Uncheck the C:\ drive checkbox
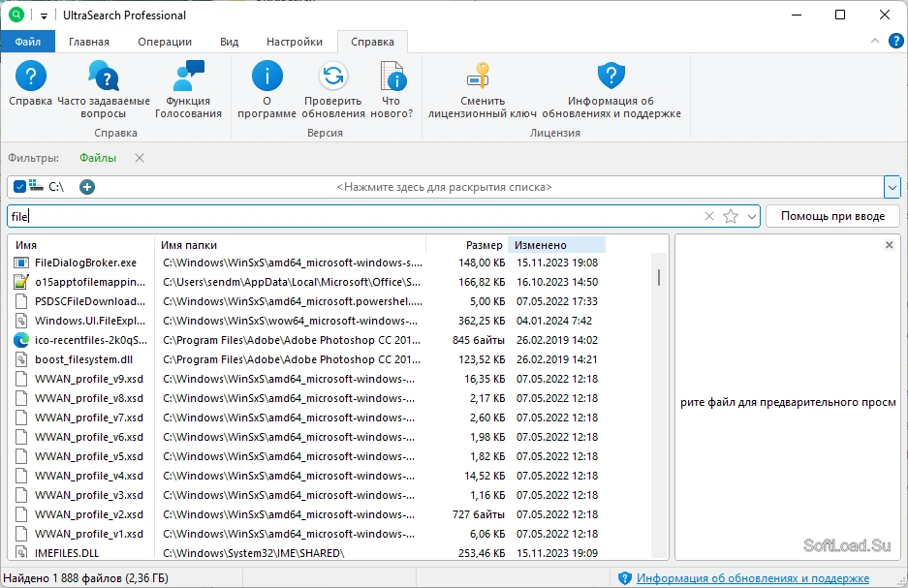This screenshot has width=908, height=588. click(19, 186)
